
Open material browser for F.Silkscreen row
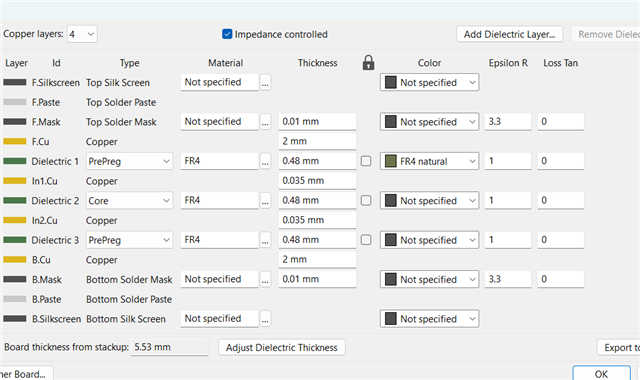(x=265, y=82)
